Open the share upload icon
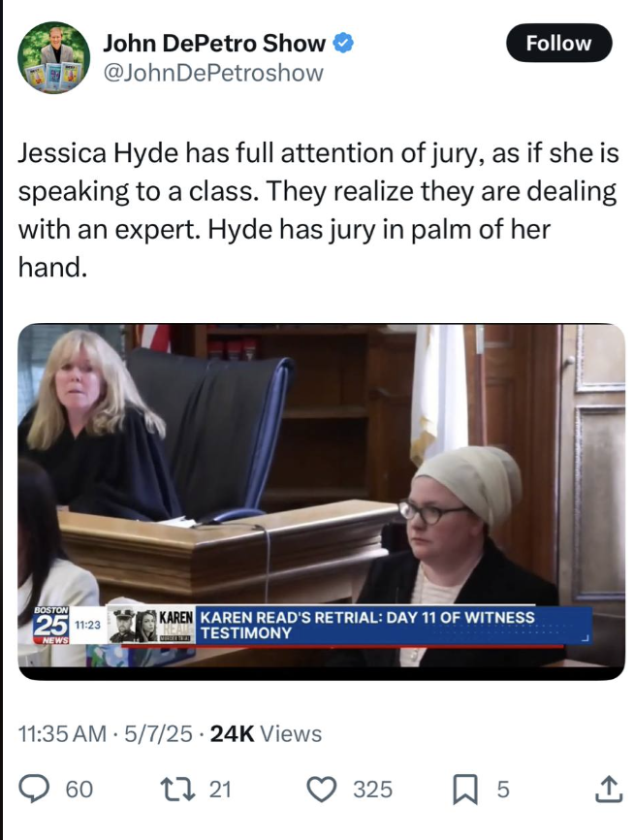The image size is (634, 840). click(609, 790)
